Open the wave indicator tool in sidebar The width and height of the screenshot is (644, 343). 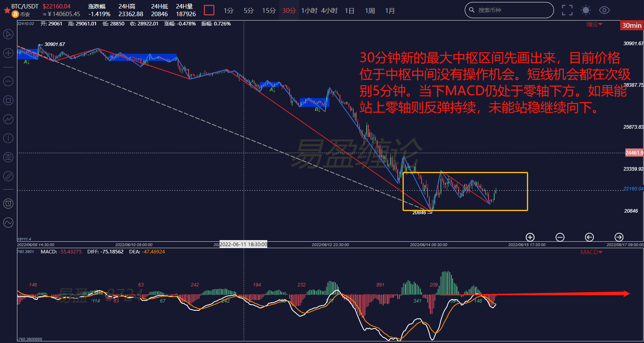(x=8, y=222)
